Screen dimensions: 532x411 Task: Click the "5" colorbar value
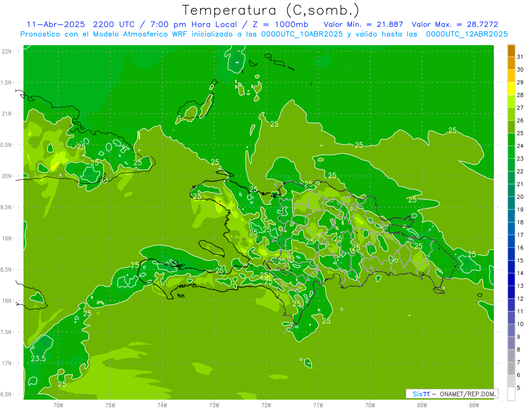click(x=519, y=388)
